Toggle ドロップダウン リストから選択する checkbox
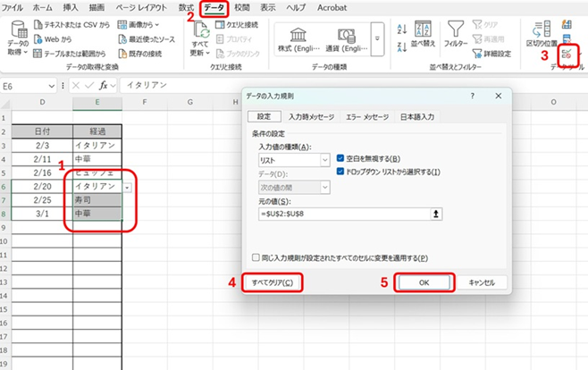The height and width of the screenshot is (370, 588). click(340, 171)
